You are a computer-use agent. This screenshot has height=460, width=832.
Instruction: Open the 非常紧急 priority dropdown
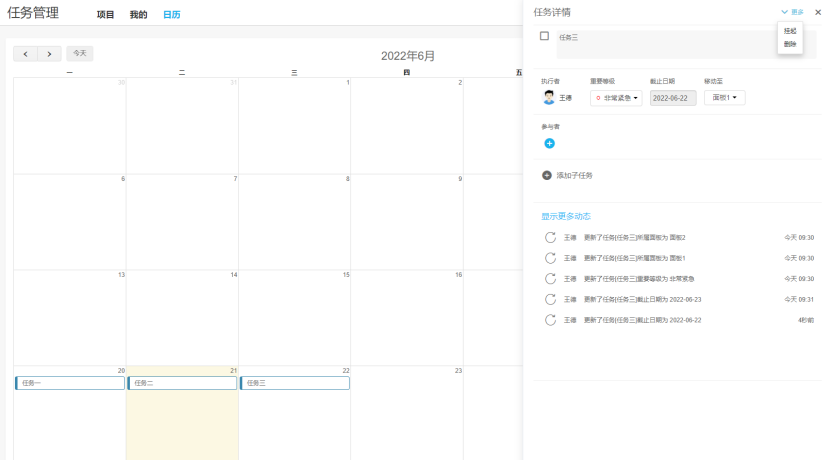click(616, 98)
